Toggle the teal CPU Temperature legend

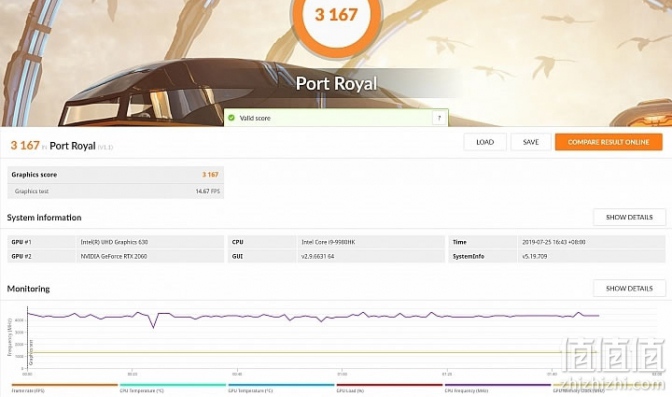click(x=172, y=388)
